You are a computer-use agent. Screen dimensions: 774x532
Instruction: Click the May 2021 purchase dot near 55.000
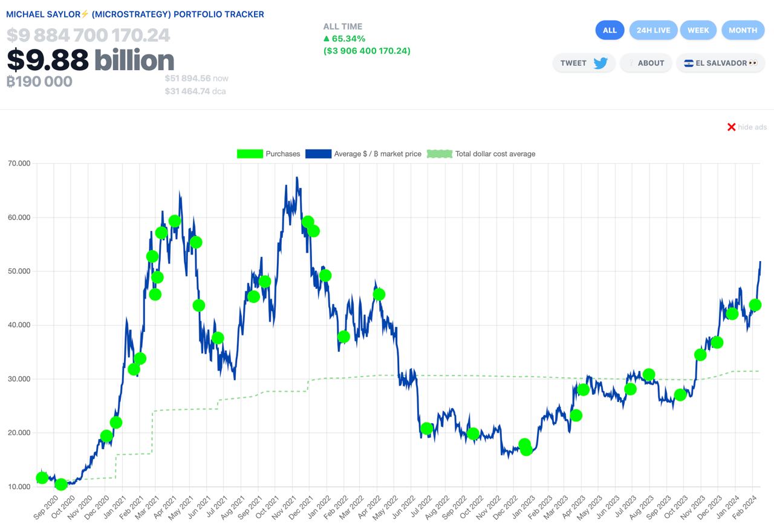tap(196, 242)
